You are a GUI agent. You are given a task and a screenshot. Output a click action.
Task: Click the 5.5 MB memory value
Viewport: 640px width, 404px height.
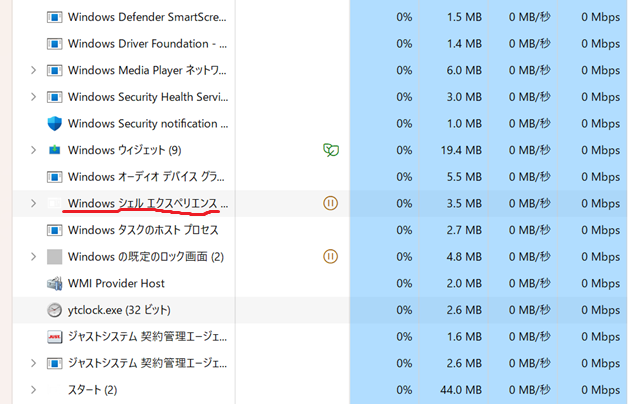click(464, 177)
